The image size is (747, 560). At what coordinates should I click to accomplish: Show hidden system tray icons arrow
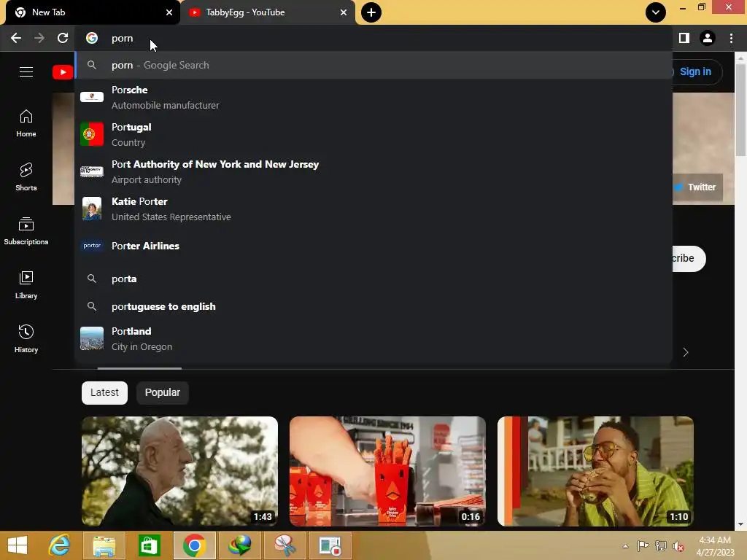click(x=625, y=546)
